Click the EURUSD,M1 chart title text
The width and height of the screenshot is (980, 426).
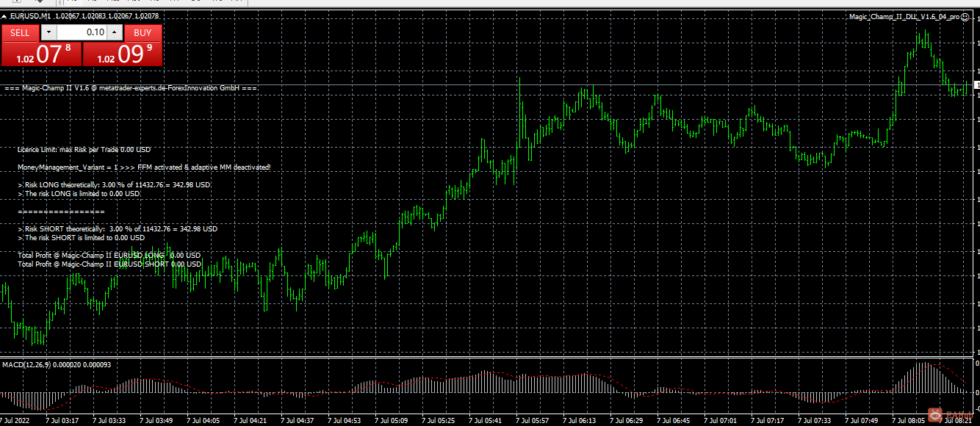coord(30,15)
